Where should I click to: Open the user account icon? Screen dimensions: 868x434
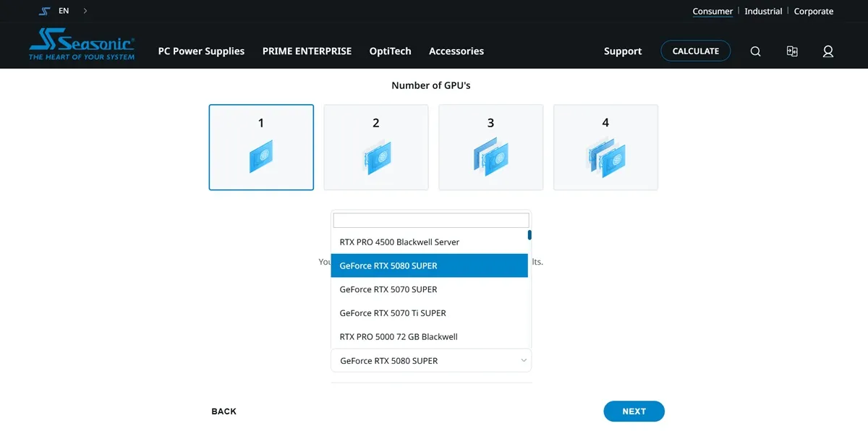[828, 51]
